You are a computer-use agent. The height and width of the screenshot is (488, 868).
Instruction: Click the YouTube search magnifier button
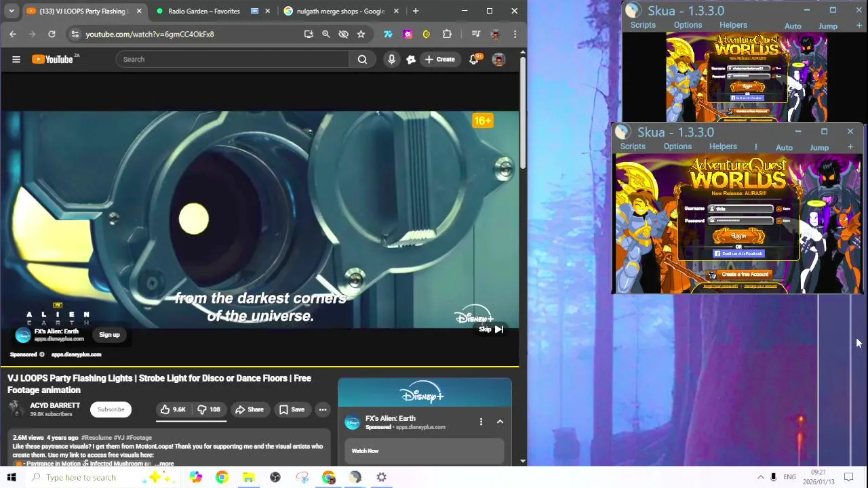click(362, 59)
